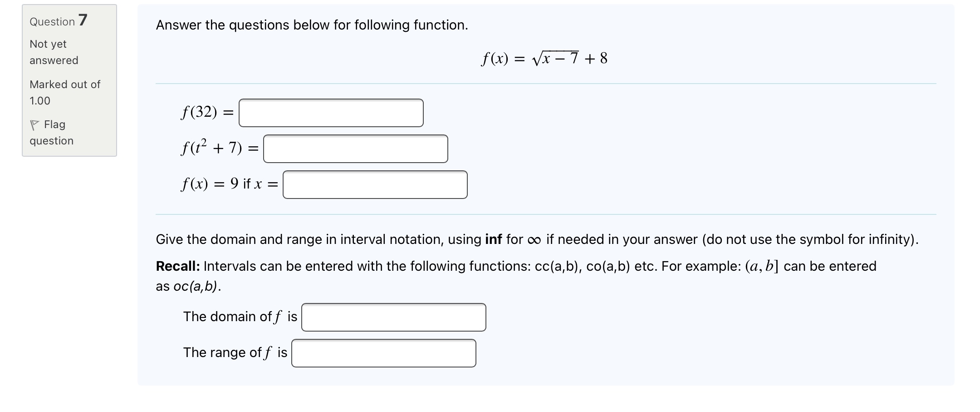Click the domain of f input box

[x=393, y=317]
